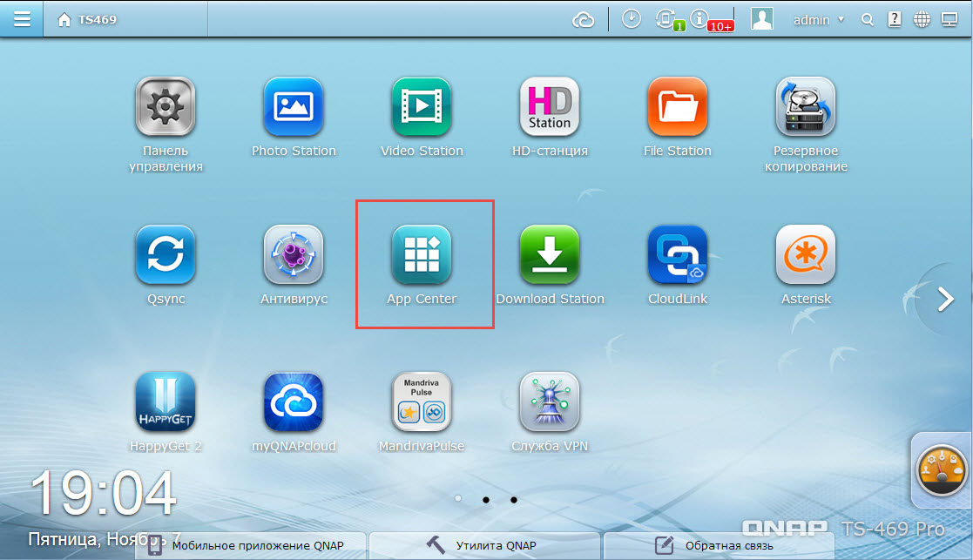973x560 pixels.
Task: Open the dashboard gauge widget
Action: click(x=942, y=471)
